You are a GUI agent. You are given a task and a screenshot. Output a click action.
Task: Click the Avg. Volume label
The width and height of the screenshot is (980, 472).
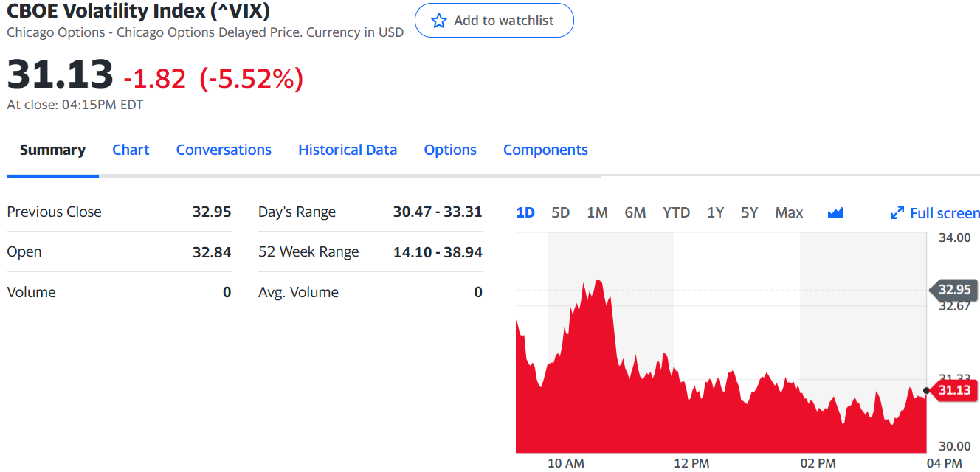(x=298, y=292)
